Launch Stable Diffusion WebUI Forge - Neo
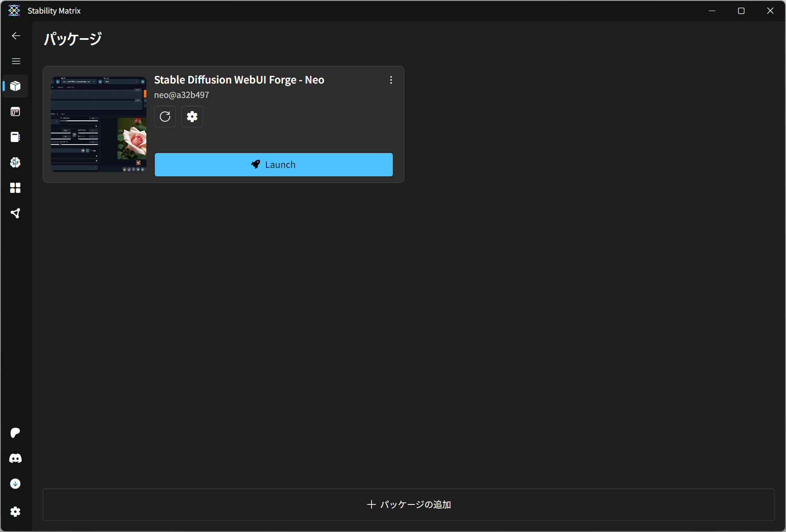The height and width of the screenshot is (532, 786). tap(274, 164)
